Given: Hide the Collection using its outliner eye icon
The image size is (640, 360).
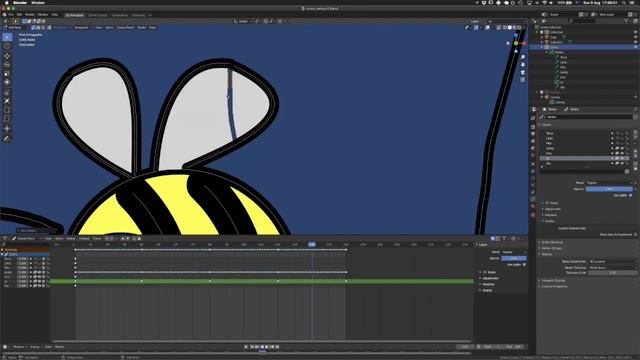Looking at the screenshot, I should pos(636,32).
